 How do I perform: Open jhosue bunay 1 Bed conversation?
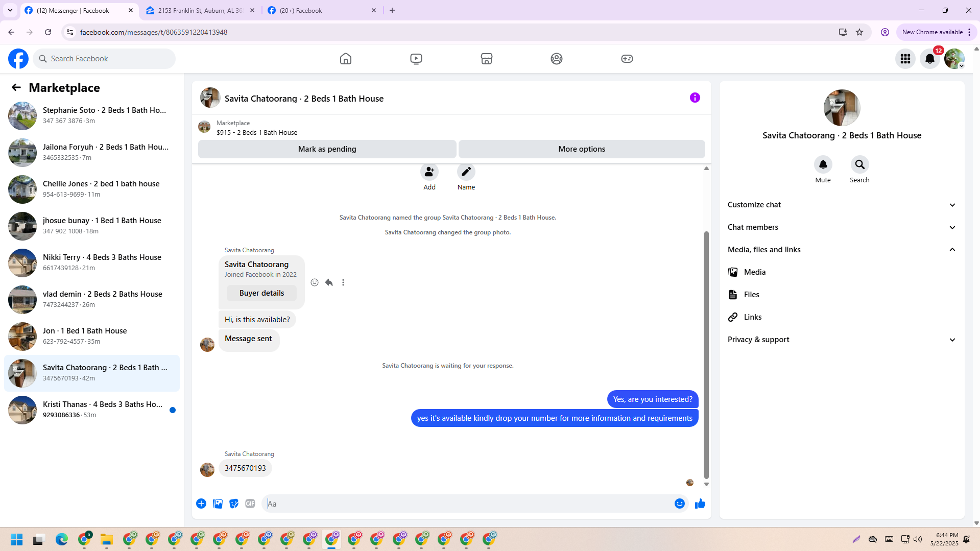(x=92, y=226)
